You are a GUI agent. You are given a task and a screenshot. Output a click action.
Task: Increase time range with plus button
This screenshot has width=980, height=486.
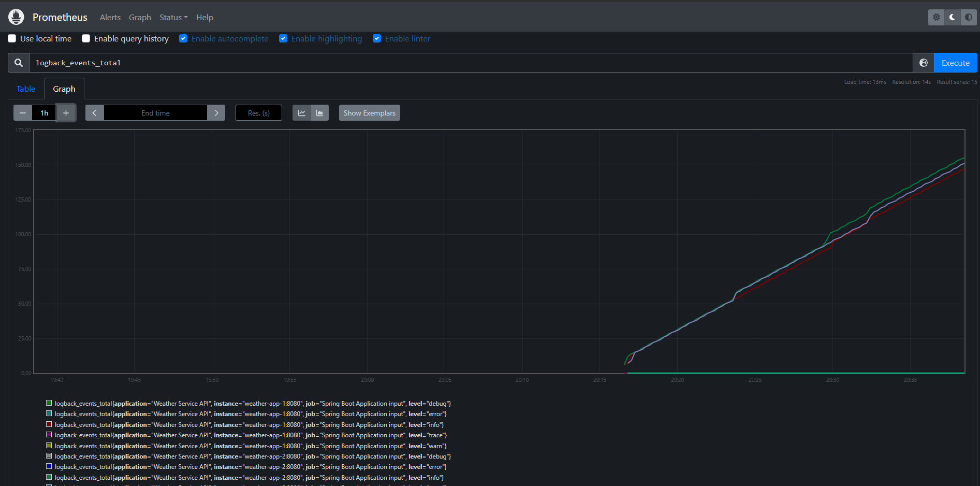(66, 113)
